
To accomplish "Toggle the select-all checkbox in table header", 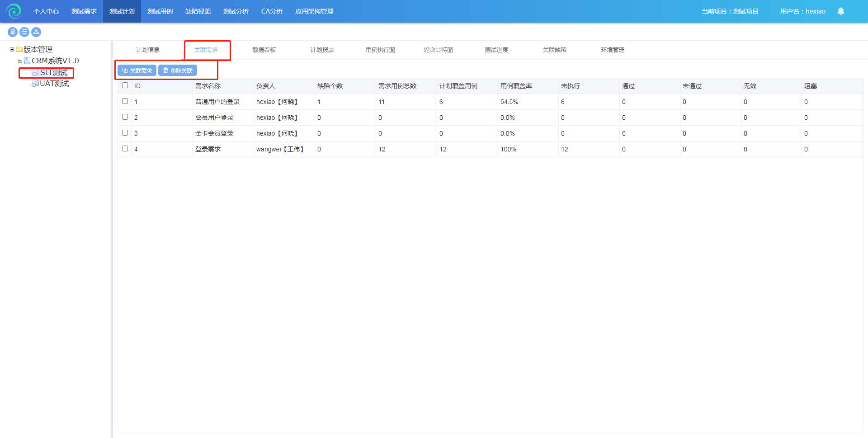I will [x=125, y=85].
